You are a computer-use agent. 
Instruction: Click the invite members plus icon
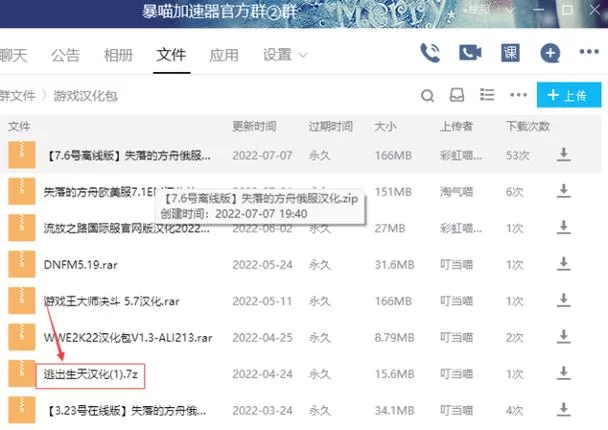tap(550, 53)
